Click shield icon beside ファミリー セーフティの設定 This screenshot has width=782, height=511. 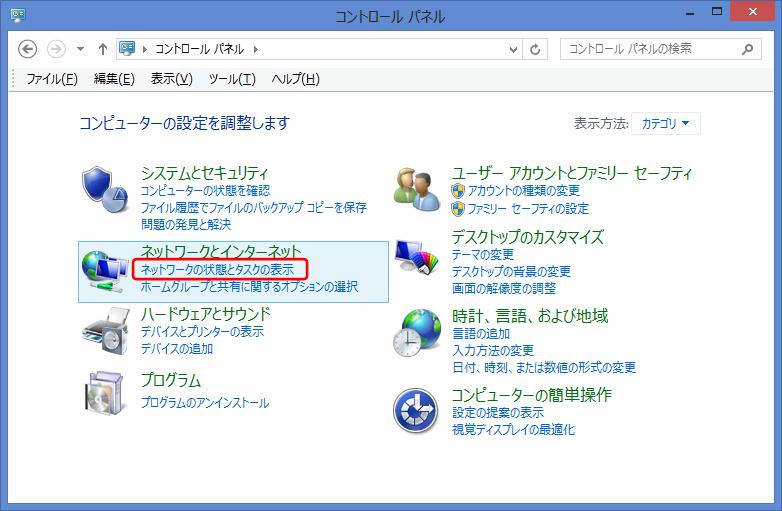tap(458, 209)
